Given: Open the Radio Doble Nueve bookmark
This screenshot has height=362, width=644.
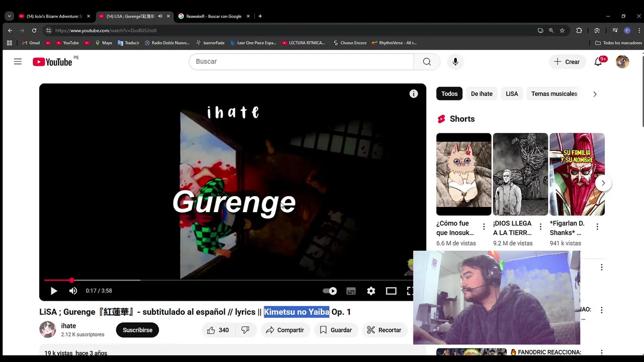Looking at the screenshot, I should point(167,43).
